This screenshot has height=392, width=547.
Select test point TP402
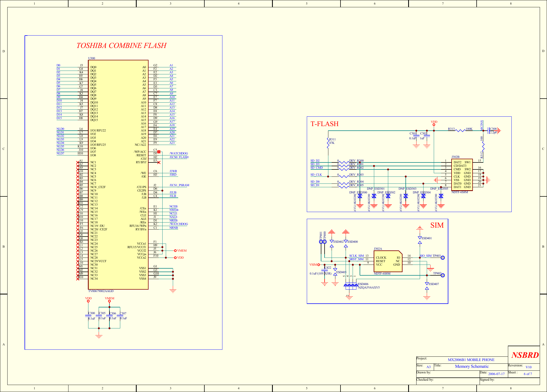(x=443, y=275)
